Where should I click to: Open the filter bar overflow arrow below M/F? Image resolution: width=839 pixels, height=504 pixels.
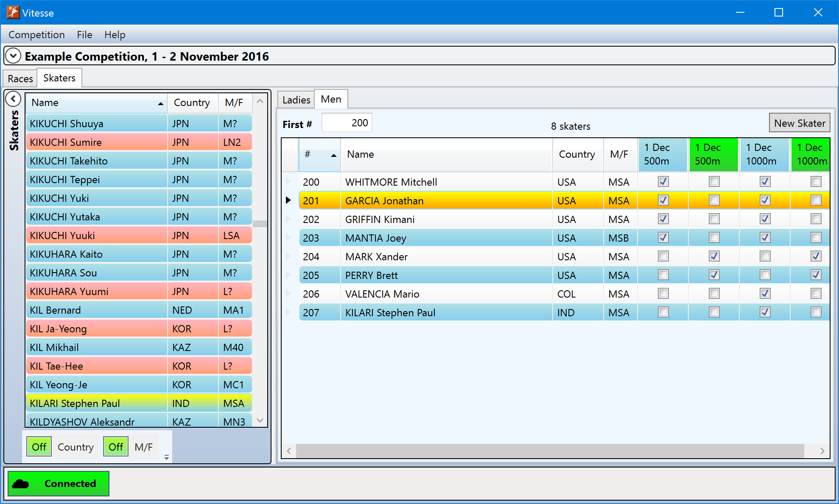coord(167,457)
